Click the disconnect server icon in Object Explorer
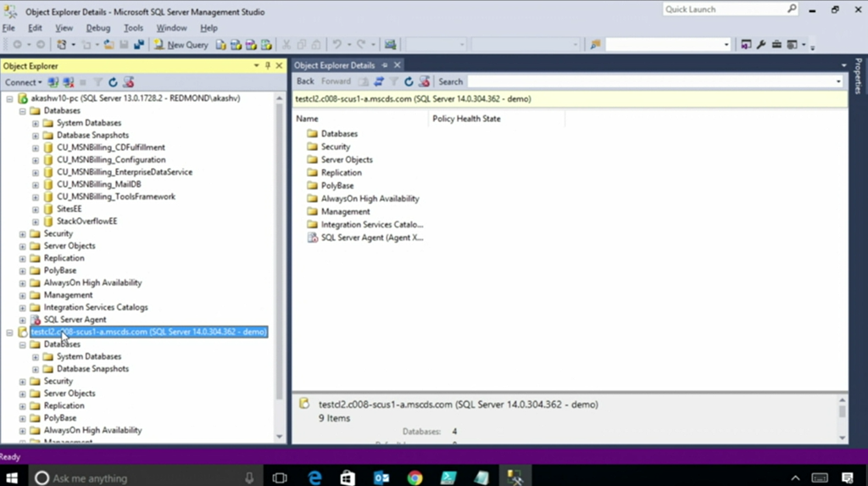The height and width of the screenshot is (486, 868). coord(68,82)
